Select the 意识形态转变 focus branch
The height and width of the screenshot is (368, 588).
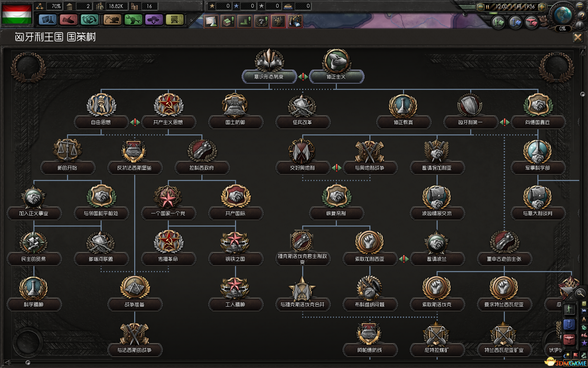tap(269, 76)
